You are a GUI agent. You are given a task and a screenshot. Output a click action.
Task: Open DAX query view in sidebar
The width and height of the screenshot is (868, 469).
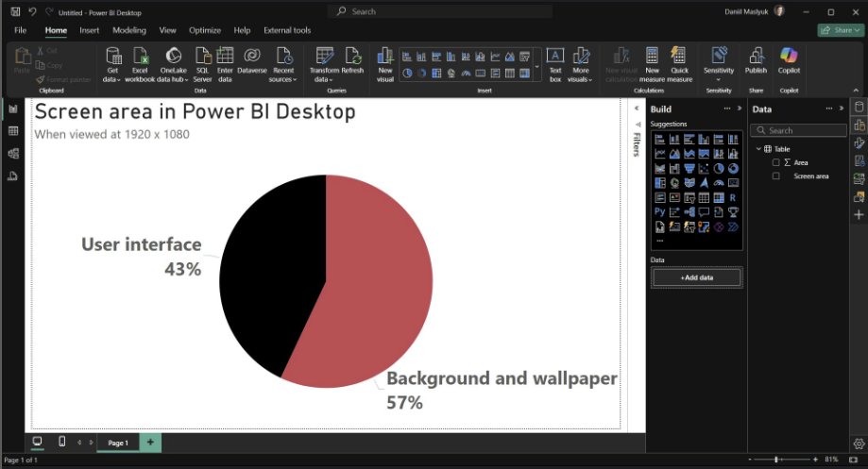(x=13, y=176)
